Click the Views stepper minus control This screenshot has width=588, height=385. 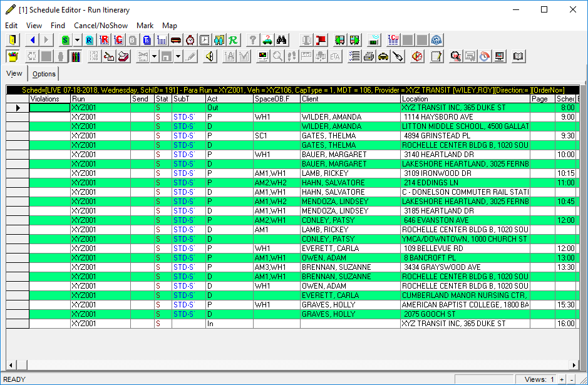(x=572, y=379)
